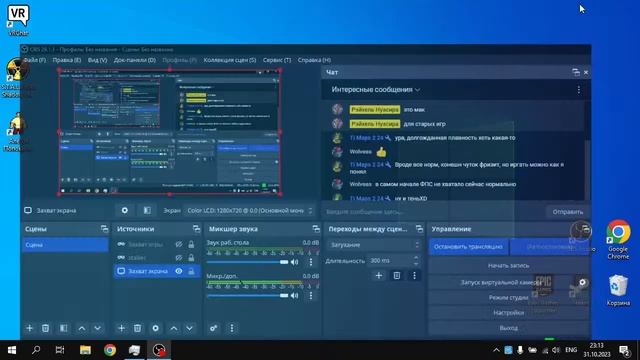Image resolution: width=640 pixels, height=360 pixels.
Task: Open advanced audio properties gears in Микшер звука
Action: coord(213,328)
